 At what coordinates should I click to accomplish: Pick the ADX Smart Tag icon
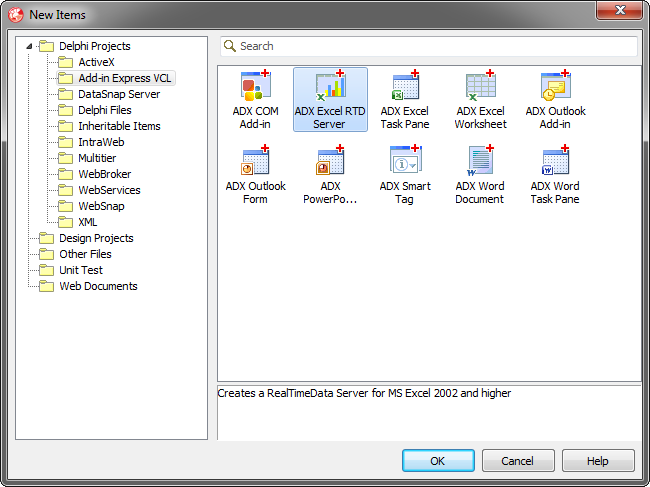pos(405,160)
